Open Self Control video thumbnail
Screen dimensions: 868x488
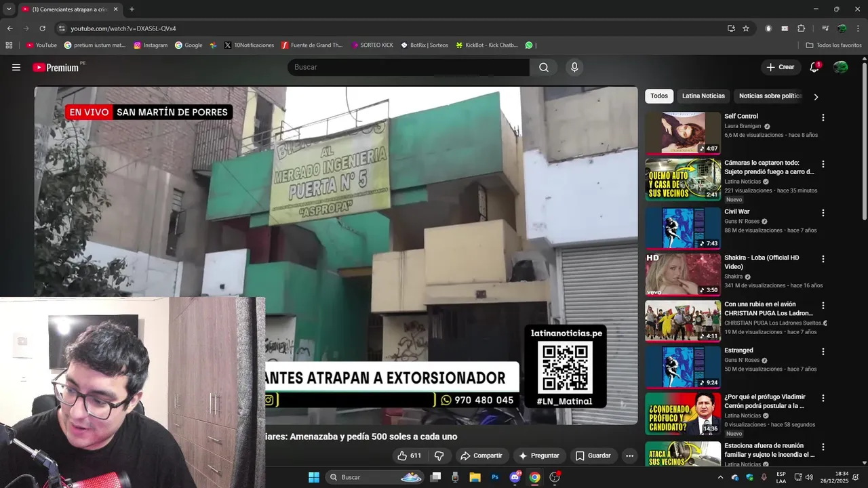point(683,134)
